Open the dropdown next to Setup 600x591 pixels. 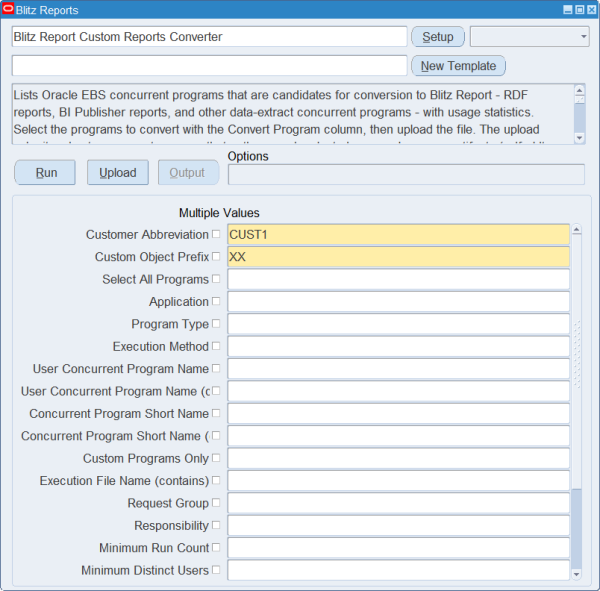point(530,37)
